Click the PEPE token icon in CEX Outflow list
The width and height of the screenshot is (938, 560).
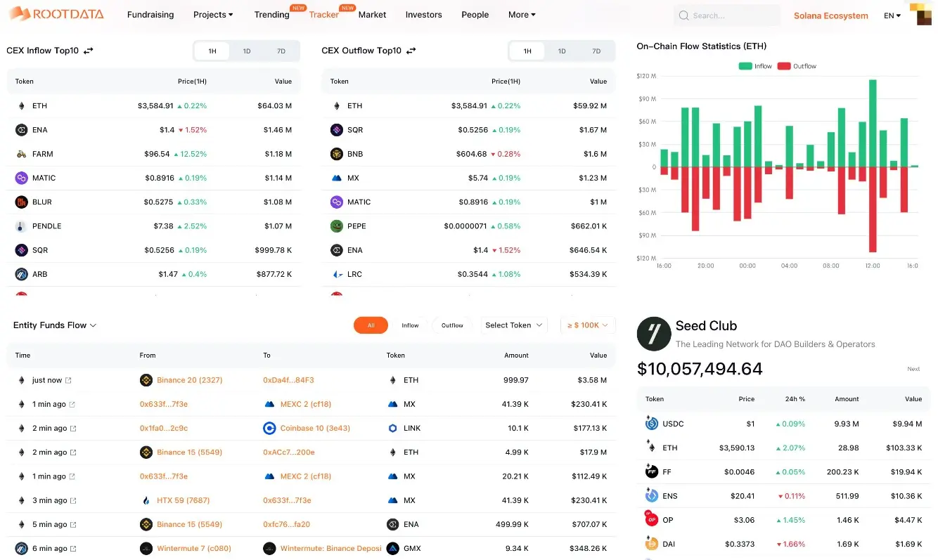(335, 226)
